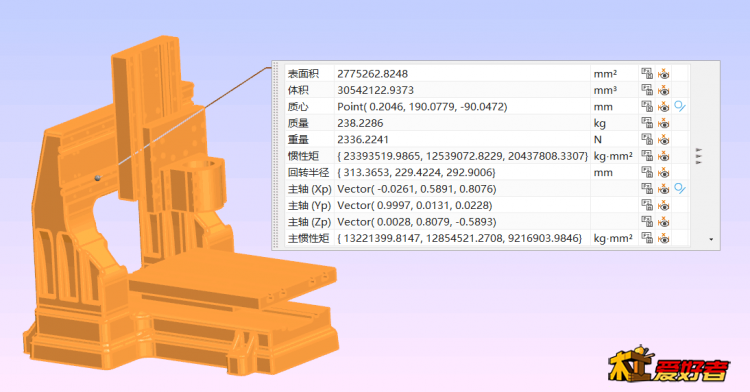Toggle the eye icon for 表面积
This screenshot has width=750, height=392.
663,74
